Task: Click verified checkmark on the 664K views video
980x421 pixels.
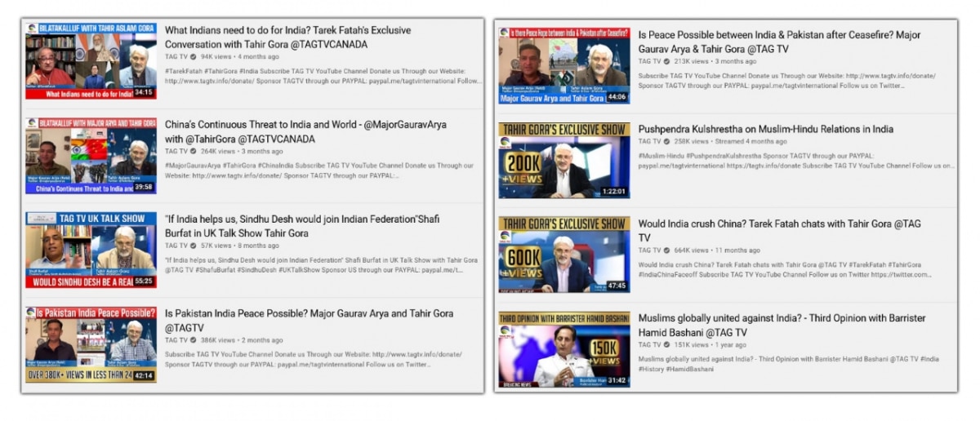Action: 667,250
